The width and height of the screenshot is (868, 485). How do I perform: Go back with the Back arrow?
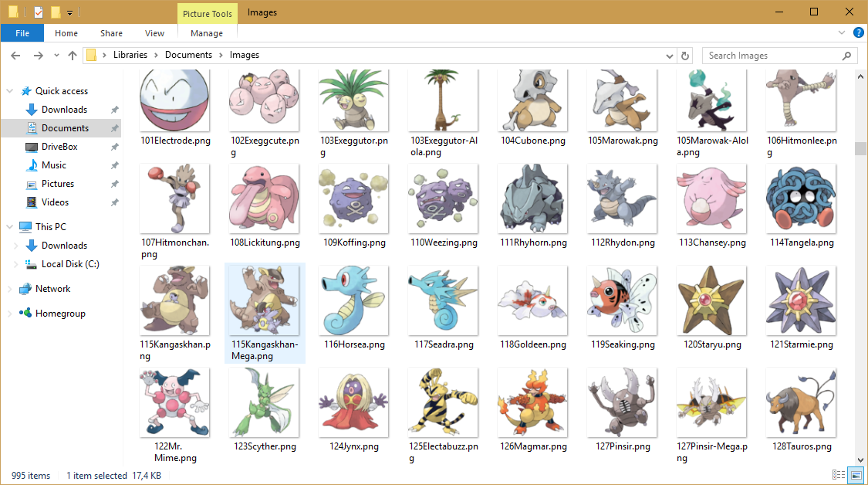(15, 56)
